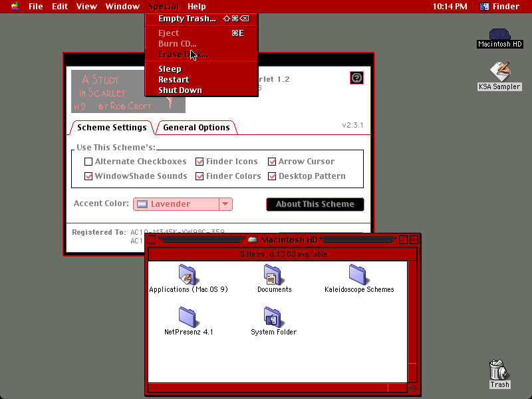Choose Shut Down from Special menu

coord(201,90)
